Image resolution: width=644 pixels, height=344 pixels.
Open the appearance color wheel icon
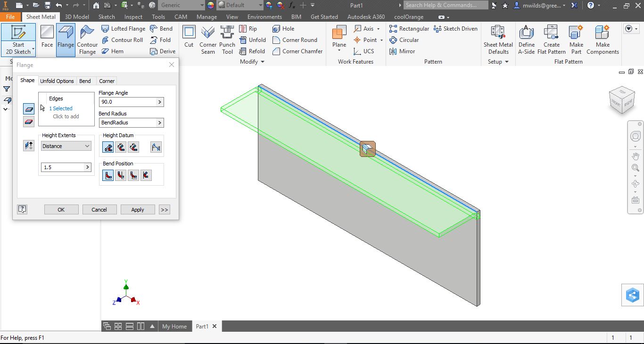[x=211, y=5]
